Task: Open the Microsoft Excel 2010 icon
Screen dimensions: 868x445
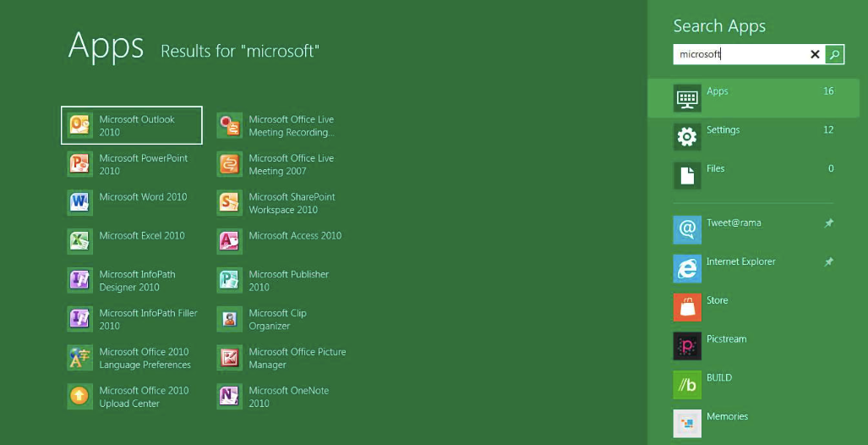Action: point(79,242)
